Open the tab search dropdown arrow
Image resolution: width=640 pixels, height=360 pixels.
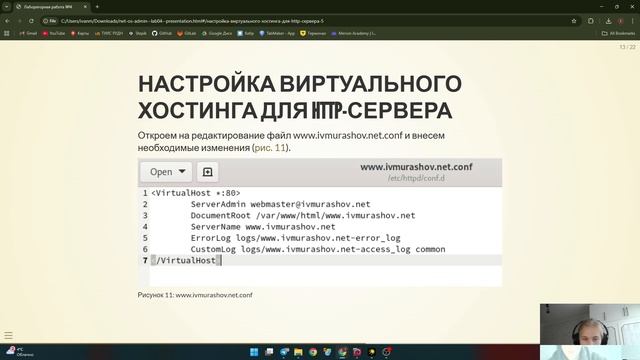(7, 7)
